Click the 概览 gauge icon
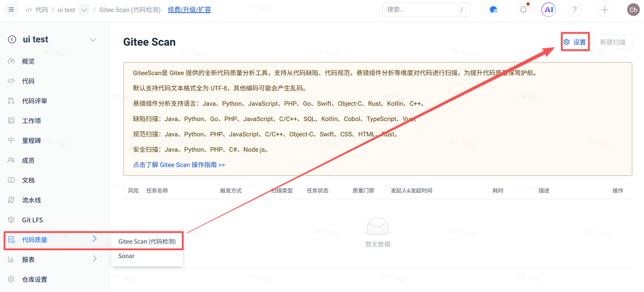The image size is (644, 292). [11, 61]
